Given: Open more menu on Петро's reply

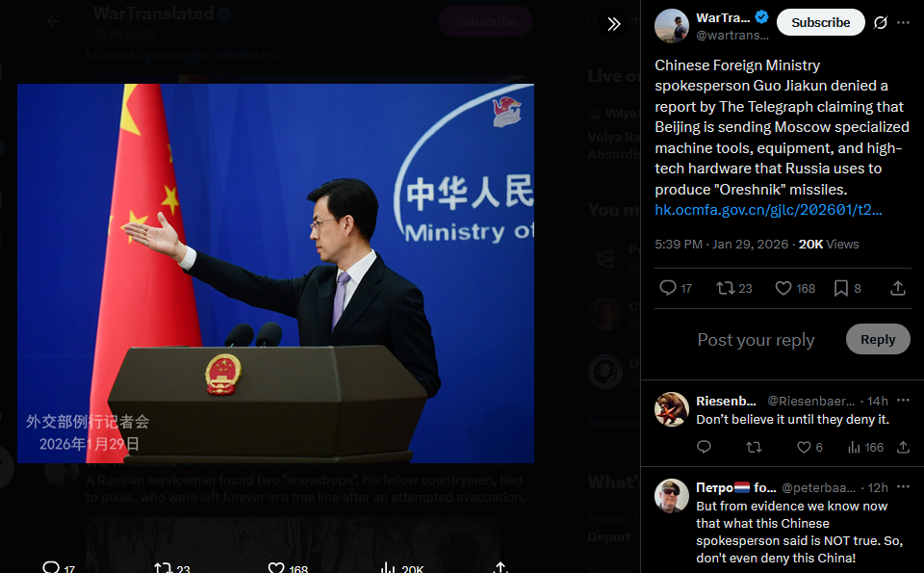Looking at the screenshot, I should click(x=903, y=487).
